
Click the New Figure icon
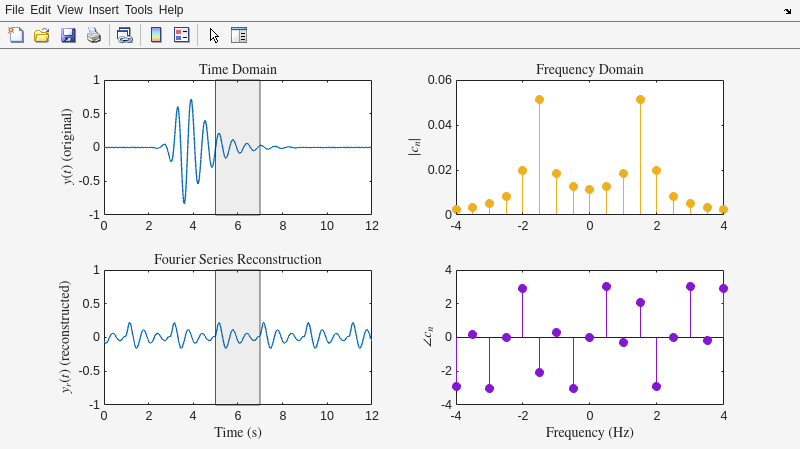[x=16, y=35]
